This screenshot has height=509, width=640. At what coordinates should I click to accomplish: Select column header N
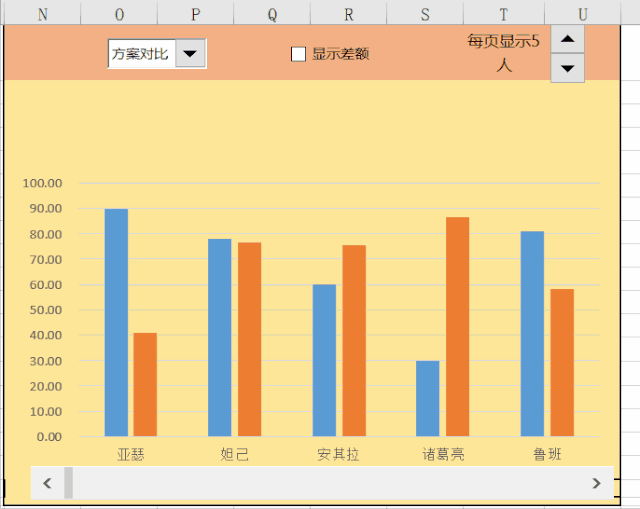[x=43, y=14]
